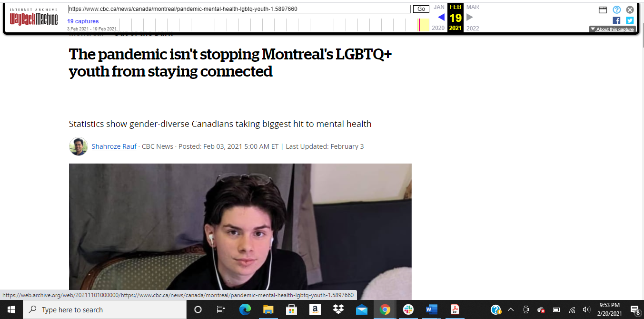Go to next capture gray arrow
Image resolution: width=644 pixels, height=319 pixels.
pyautogui.click(x=470, y=18)
